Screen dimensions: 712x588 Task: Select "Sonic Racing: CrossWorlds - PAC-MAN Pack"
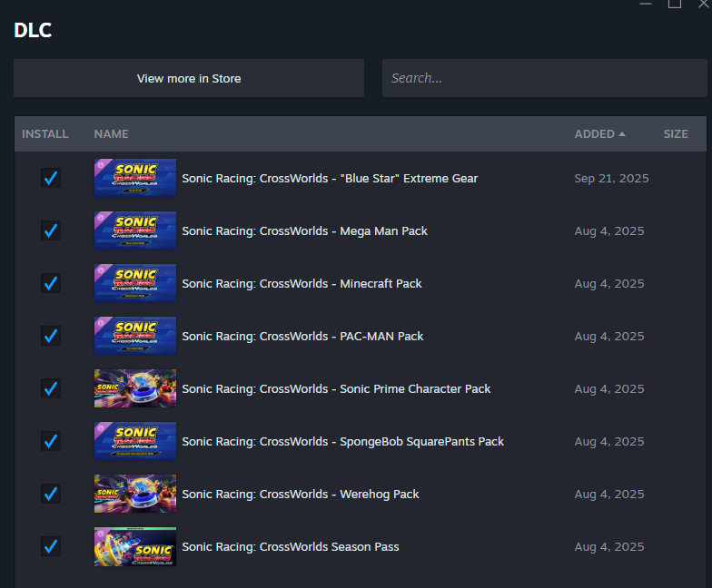click(x=302, y=336)
